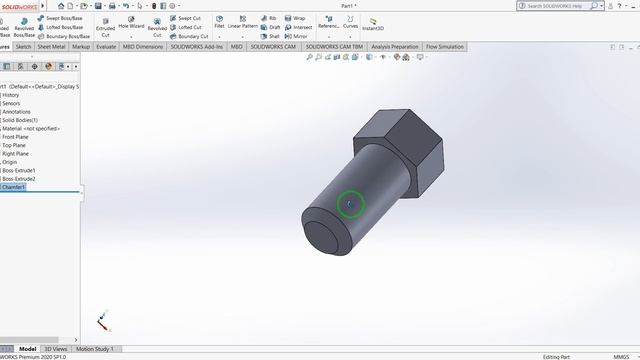Switch to the Evaluate tab
The image size is (640, 360).
(106, 47)
